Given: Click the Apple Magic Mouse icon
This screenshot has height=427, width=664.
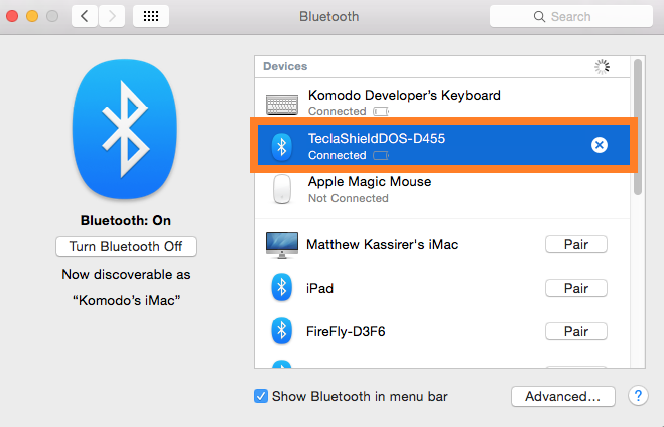Looking at the screenshot, I should tap(282, 189).
